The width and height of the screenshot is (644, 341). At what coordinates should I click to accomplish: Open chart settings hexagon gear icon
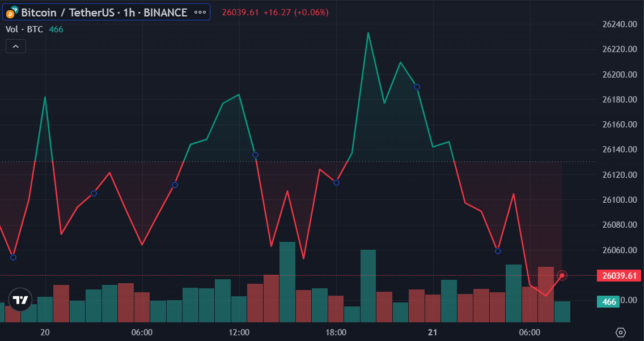(620, 332)
